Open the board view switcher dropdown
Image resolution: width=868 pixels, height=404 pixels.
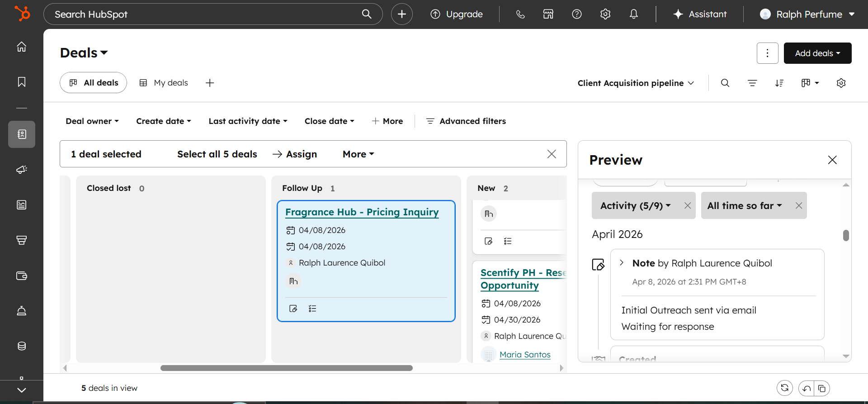(810, 83)
